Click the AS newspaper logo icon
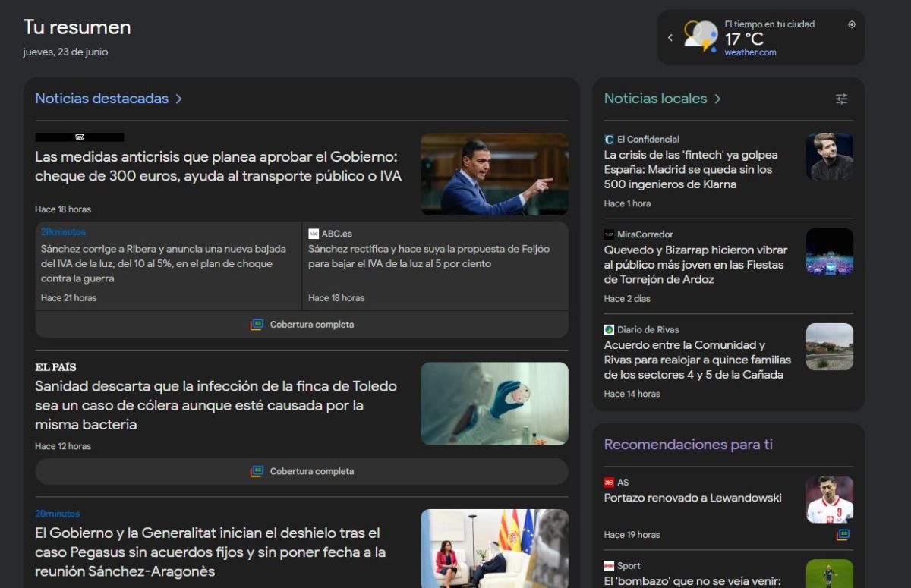The width and height of the screenshot is (911, 588). (609, 483)
